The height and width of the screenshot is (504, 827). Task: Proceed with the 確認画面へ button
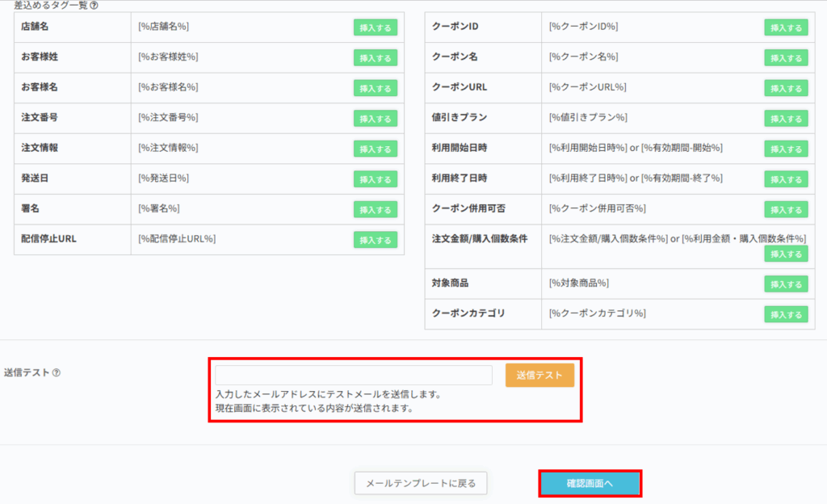pos(590,484)
